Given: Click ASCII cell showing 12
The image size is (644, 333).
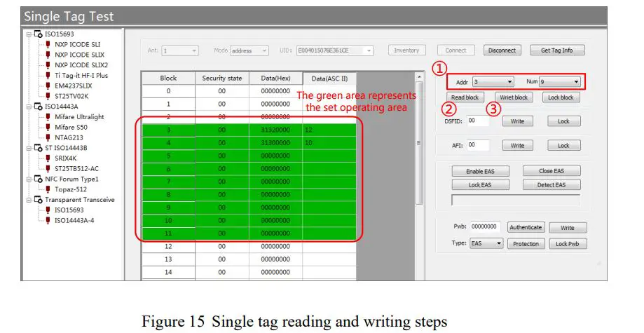Looking at the screenshot, I should 329,130.
